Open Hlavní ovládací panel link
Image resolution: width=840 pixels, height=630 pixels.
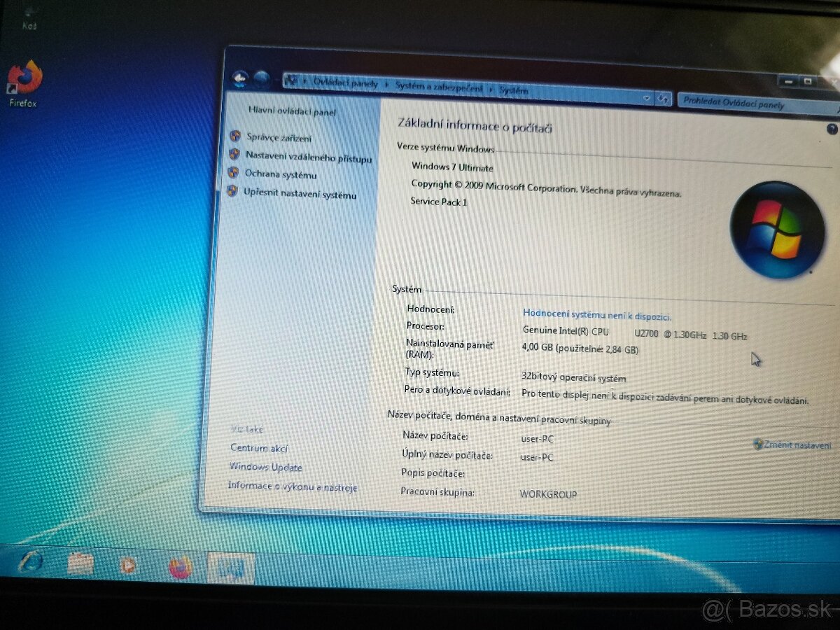292,111
